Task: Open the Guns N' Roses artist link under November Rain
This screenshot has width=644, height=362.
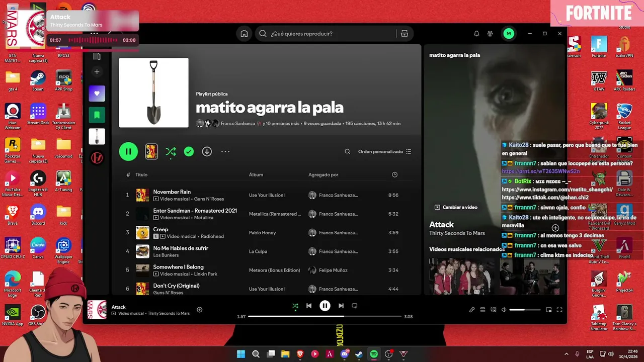Action: tap(209, 199)
